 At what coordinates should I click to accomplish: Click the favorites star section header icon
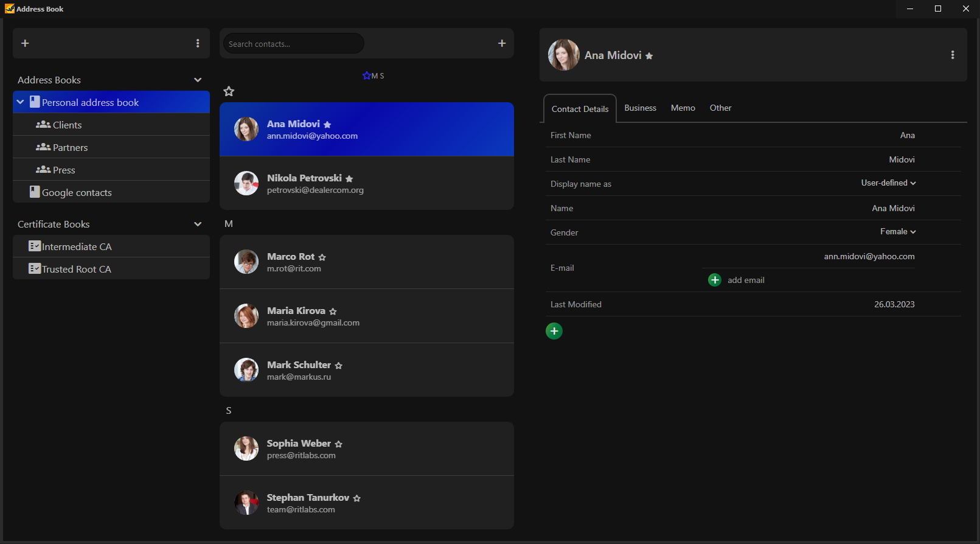[x=229, y=91]
